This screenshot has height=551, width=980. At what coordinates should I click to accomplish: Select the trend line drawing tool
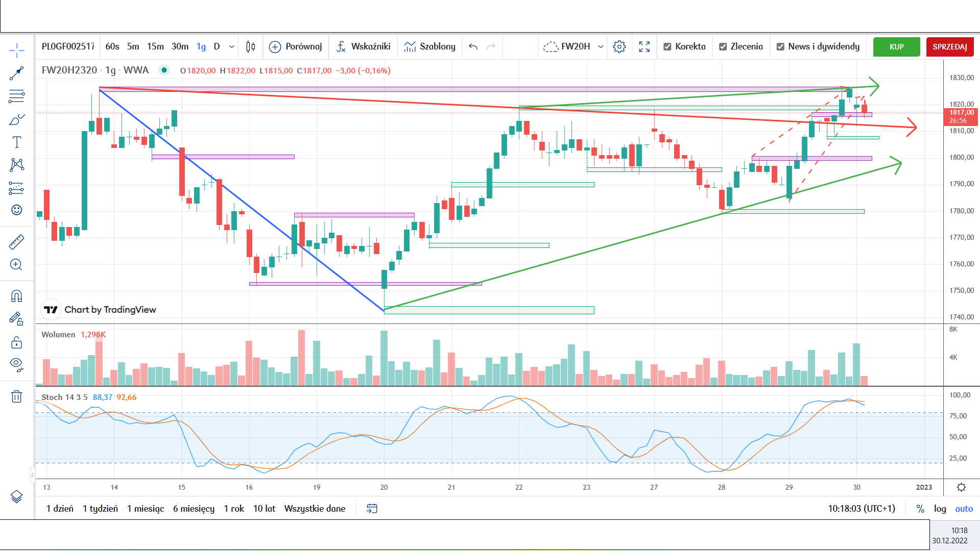(17, 73)
